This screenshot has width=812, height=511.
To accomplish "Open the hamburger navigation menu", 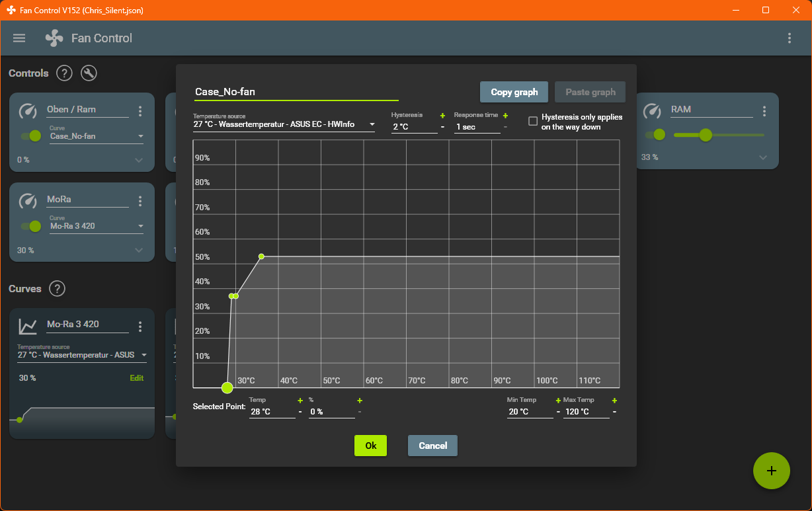I will coord(19,38).
